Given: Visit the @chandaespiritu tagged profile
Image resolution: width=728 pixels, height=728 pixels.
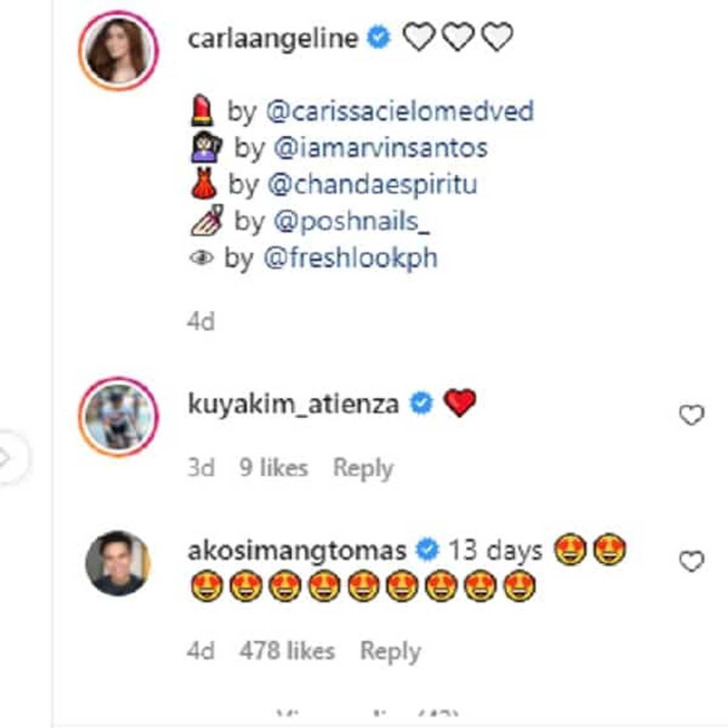Looking at the screenshot, I should [372, 185].
